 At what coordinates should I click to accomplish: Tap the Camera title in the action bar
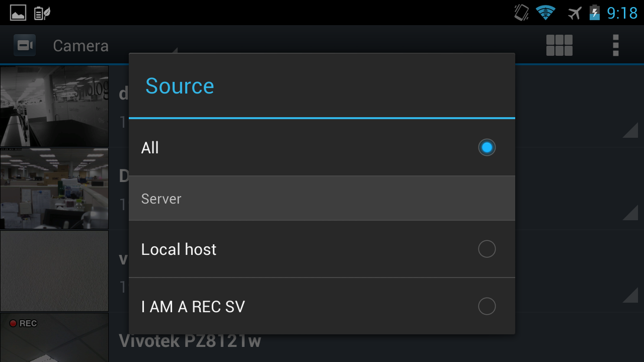coord(80,45)
